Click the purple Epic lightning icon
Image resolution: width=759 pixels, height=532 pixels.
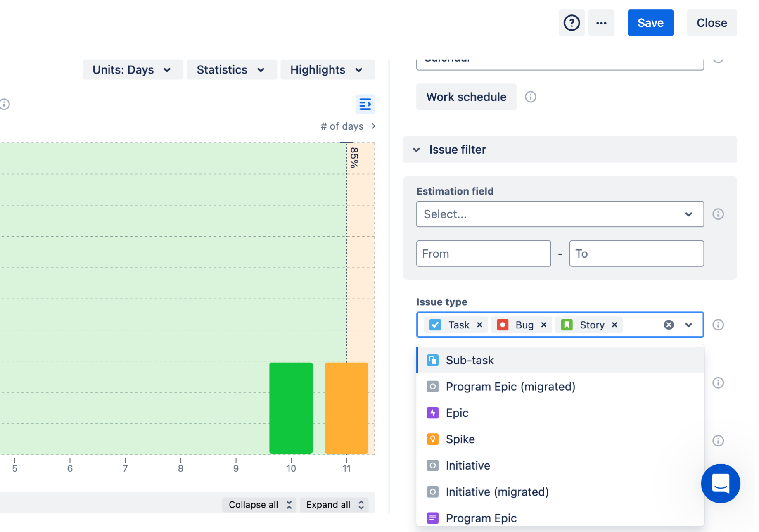point(432,413)
